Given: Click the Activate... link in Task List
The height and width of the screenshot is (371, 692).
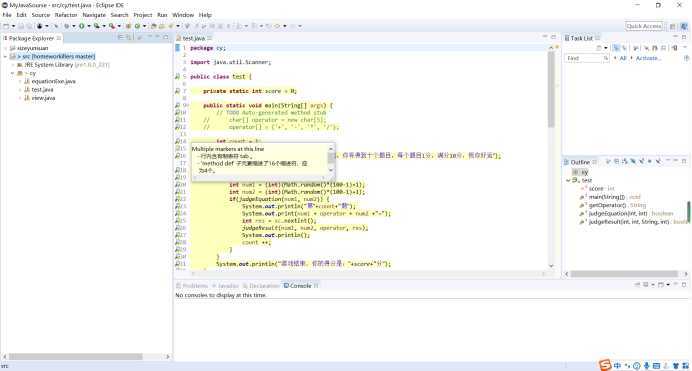Looking at the screenshot, I should (x=647, y=58).
